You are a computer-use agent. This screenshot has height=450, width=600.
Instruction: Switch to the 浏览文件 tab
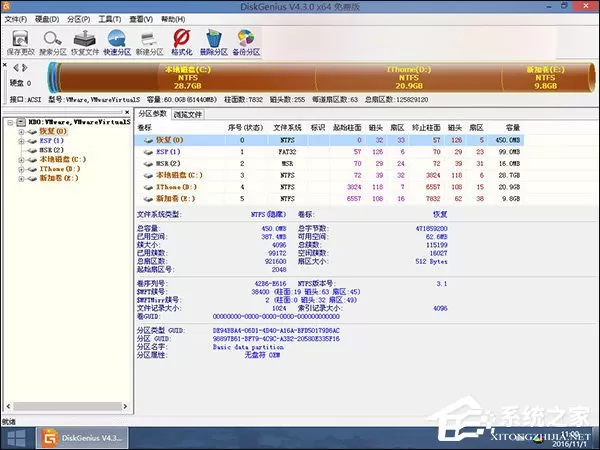click(x=188, y=114)
